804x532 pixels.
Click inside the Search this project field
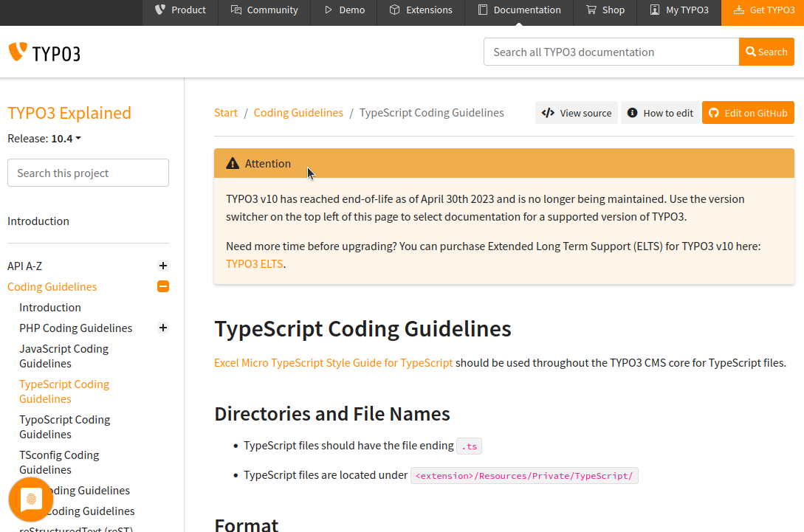(87, 172)
